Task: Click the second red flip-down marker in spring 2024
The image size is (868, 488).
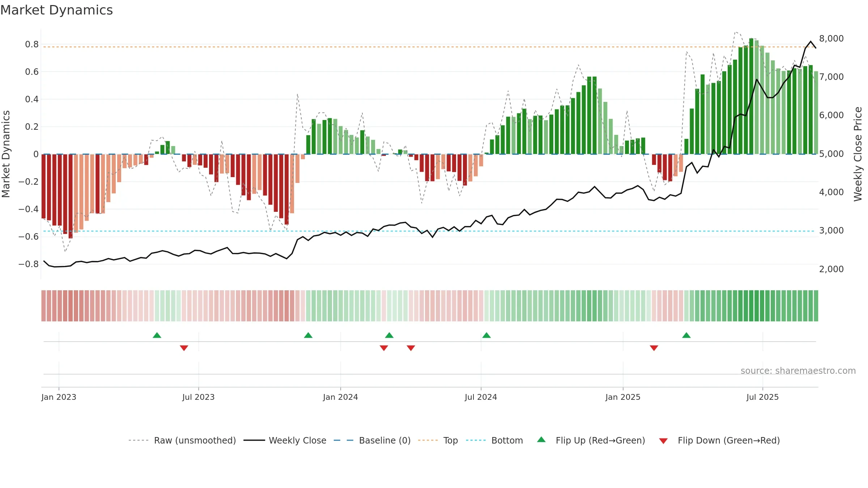Action: coord(411,348)
